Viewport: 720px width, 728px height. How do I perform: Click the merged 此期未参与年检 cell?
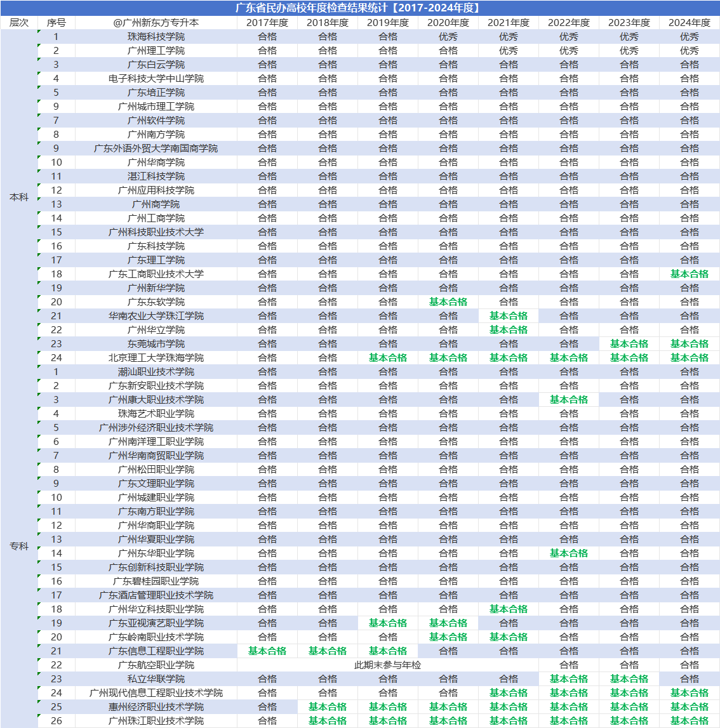(x=387, y=665)
